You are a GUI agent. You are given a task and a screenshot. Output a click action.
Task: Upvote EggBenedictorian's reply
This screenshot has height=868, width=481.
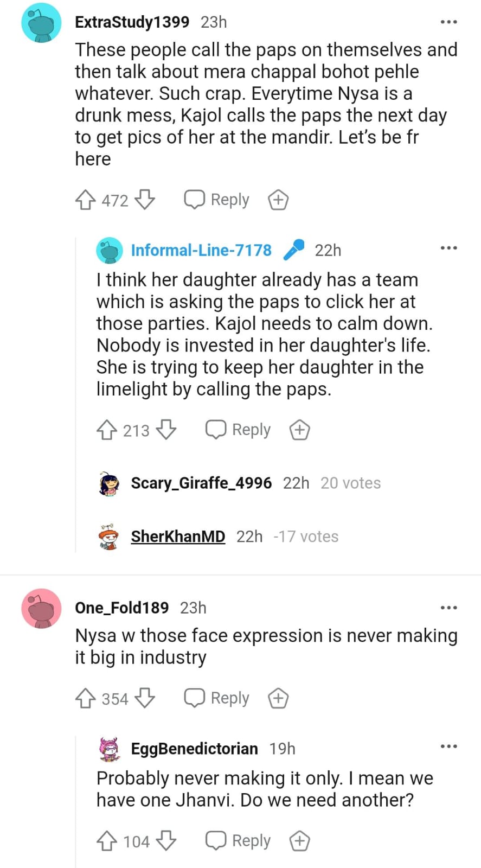pos(106,841)
